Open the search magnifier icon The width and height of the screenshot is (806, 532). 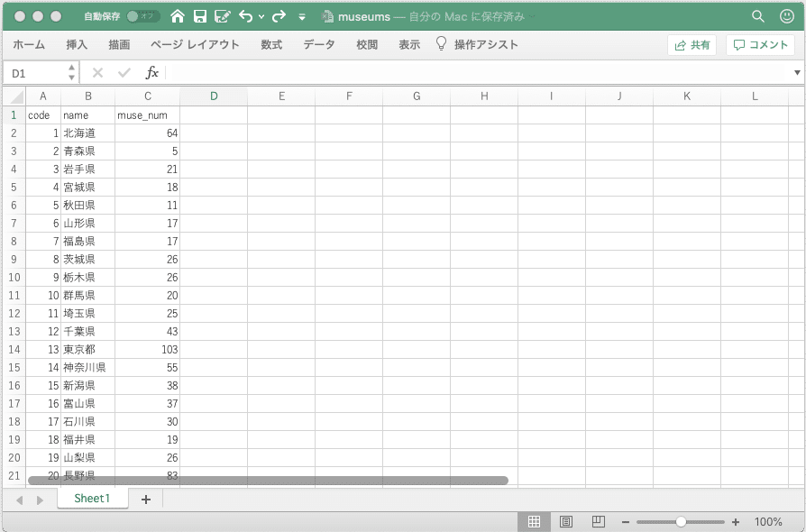tap(758, 16)
